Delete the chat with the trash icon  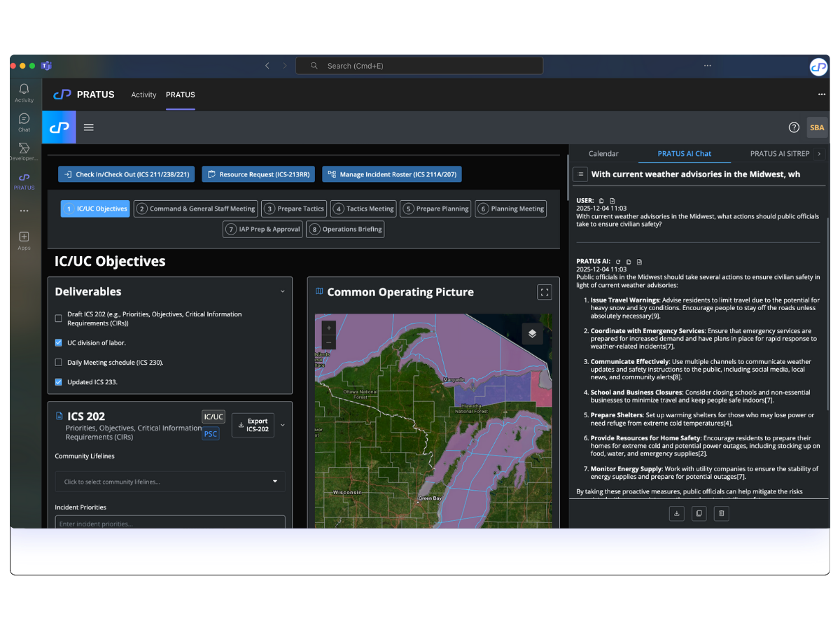click(721, 513)
